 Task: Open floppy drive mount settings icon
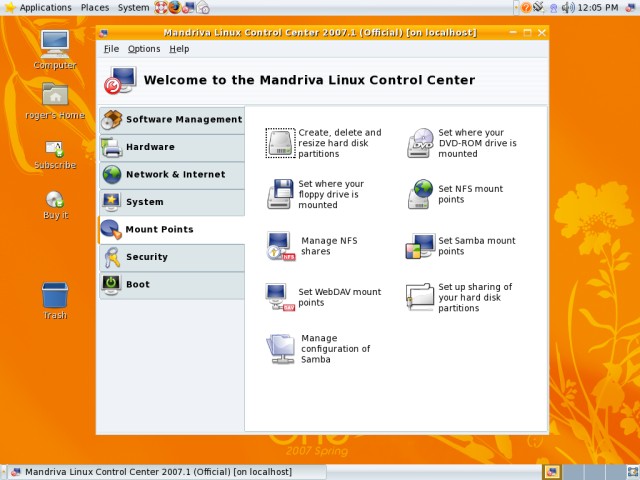point(281,194)
